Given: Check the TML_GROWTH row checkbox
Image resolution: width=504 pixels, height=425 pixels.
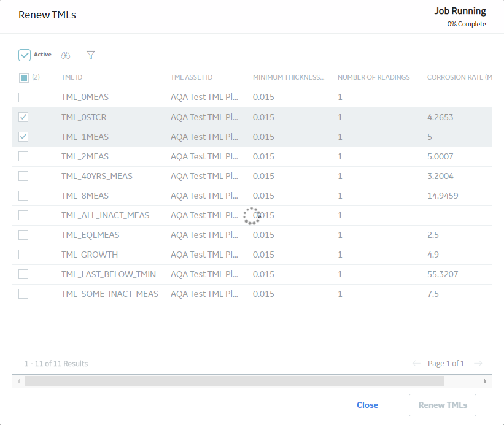Looking at the screenshot, I should [23, 255].
